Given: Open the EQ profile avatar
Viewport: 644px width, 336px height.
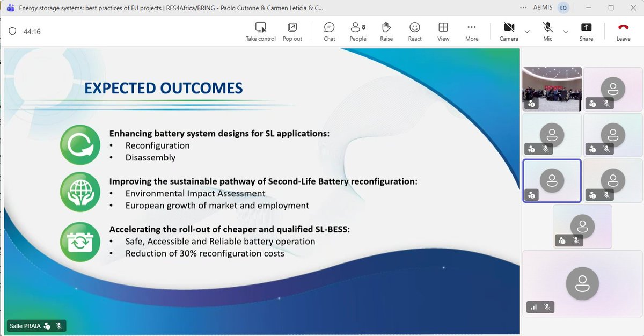Looking at the screenshot, I should click(563, 8).
